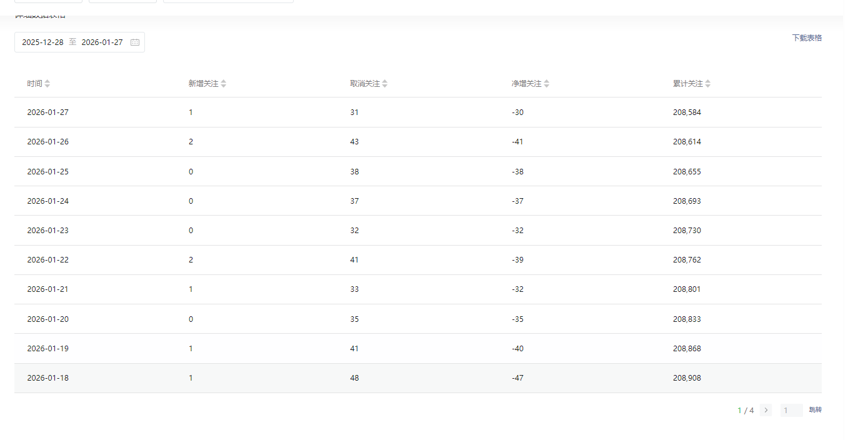Select the end date 2026-01-27 field
This screenshot has height=440, width=868.
102,42
